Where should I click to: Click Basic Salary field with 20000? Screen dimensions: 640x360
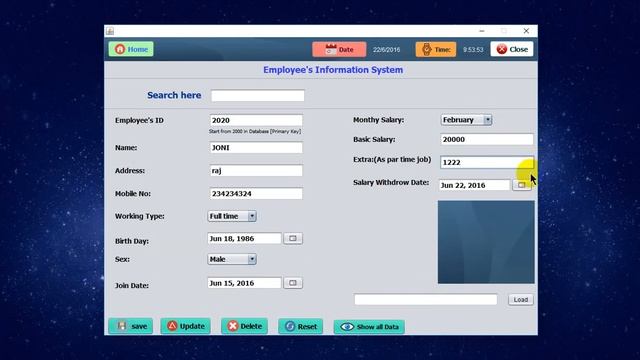tap(487, 140)
